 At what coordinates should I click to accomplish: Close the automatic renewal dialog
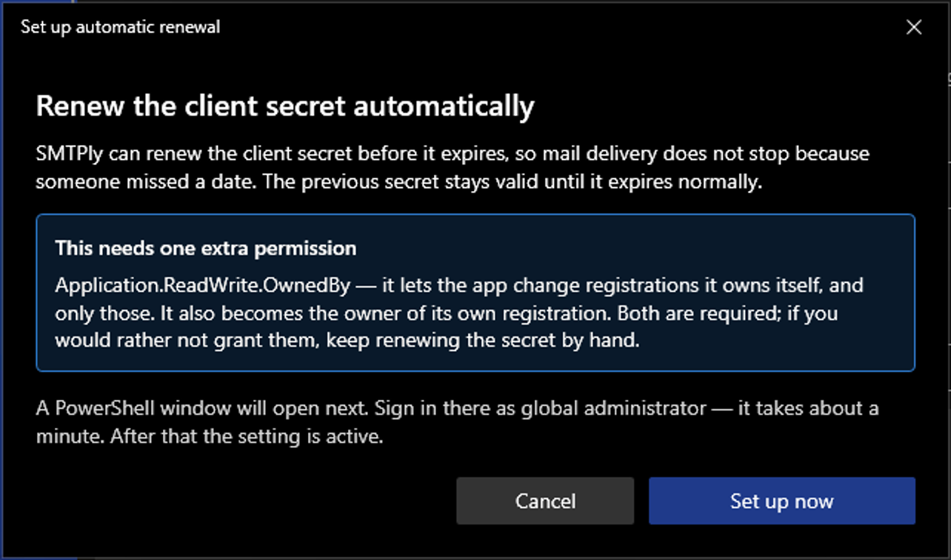click(914, 27)
